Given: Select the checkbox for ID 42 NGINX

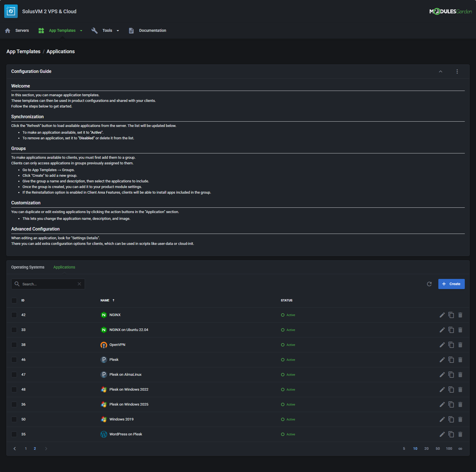Looking at the screenshot, I should [x=14, y=315].
